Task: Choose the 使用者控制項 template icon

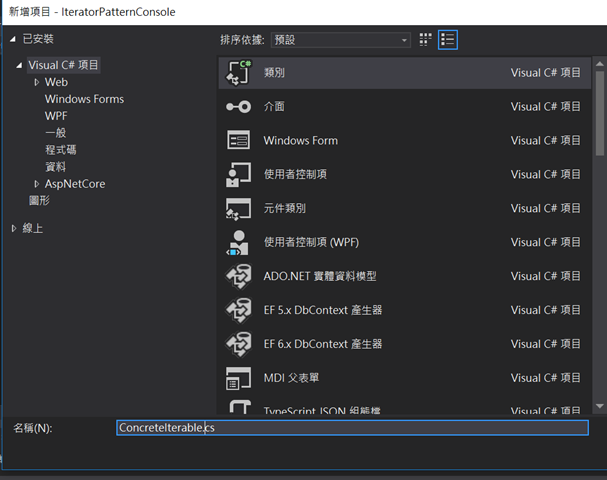Action: click(x=238, y=174)
